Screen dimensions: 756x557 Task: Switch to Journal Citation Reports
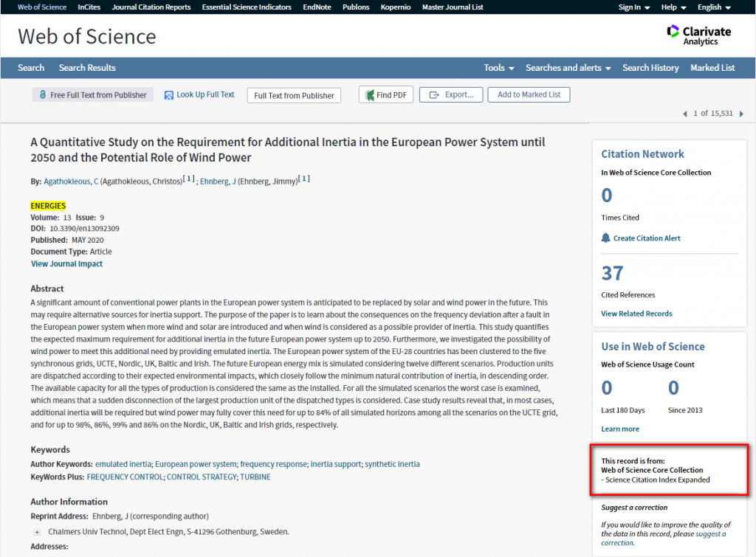click(x=151, y=7)
